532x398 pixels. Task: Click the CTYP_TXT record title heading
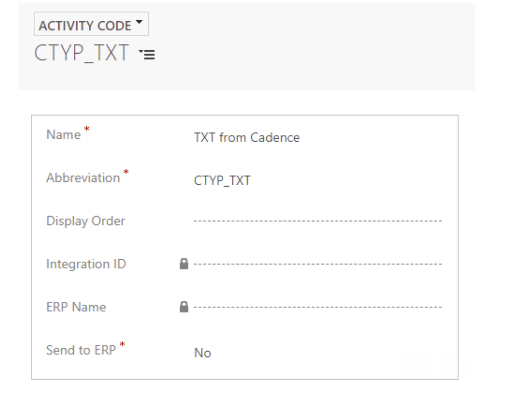[82, 53]
